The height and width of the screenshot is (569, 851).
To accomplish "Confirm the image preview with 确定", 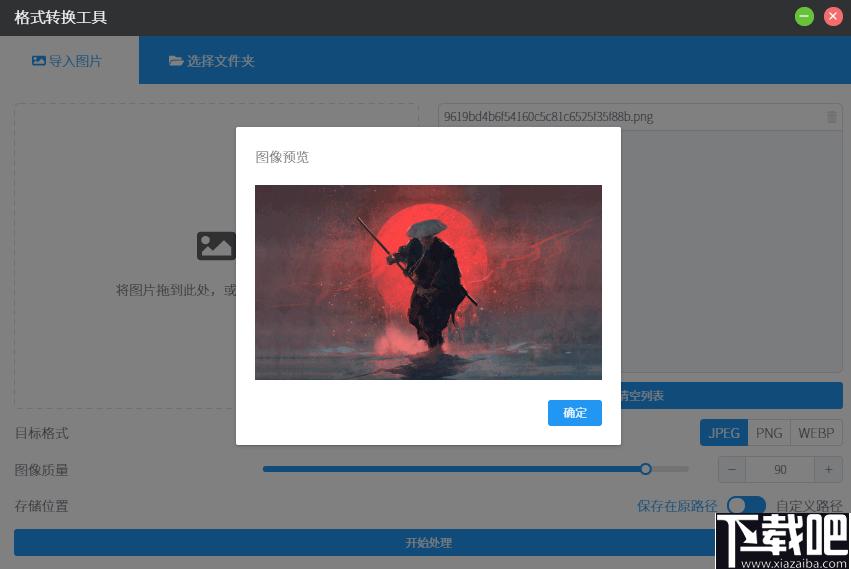I will click(574, 413).
